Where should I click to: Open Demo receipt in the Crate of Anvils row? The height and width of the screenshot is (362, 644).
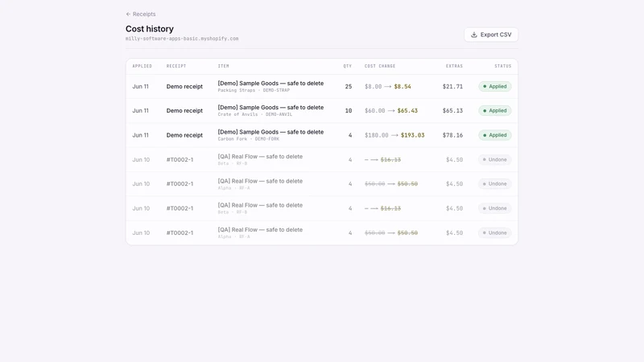tap(184, 111)
